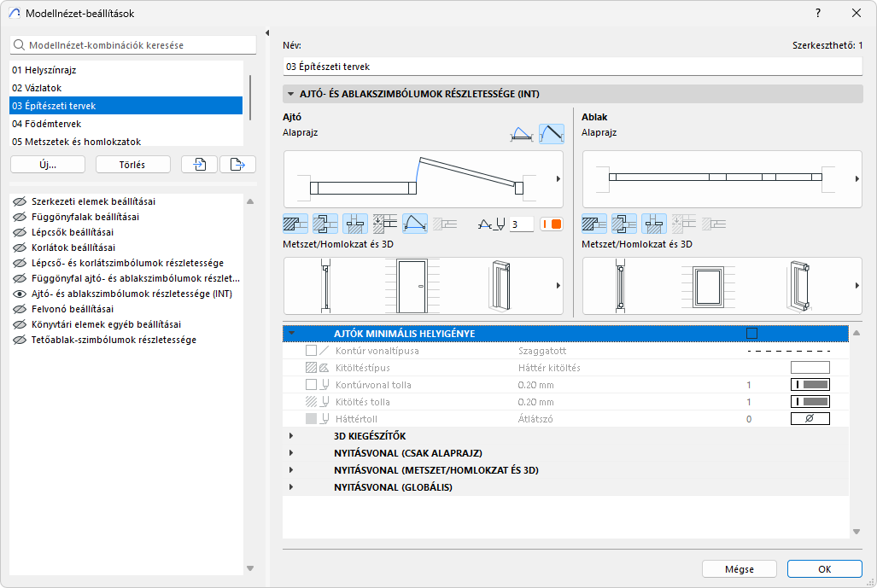The width and height of the screenshot is (877, 588).
Task: Click the export combination icon button
Action: click(237, 165)
